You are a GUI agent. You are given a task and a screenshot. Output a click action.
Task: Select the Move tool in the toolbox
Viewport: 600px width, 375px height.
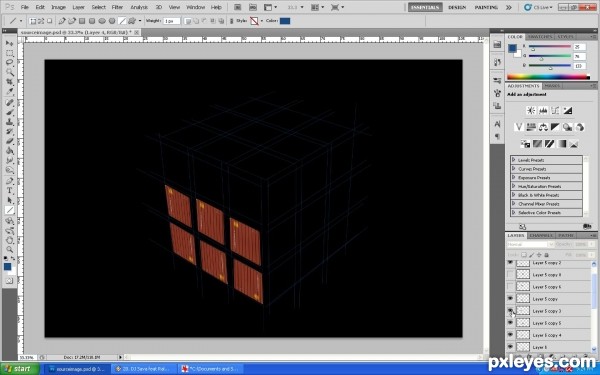pos(10,43)
